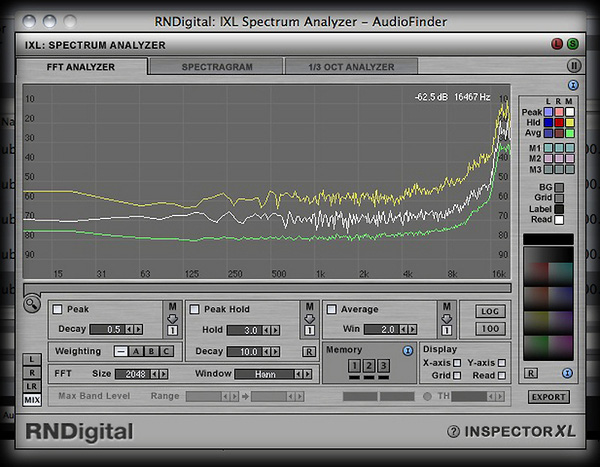
Task: Click Peak memory number 1 box
Action: coord(173,330)
